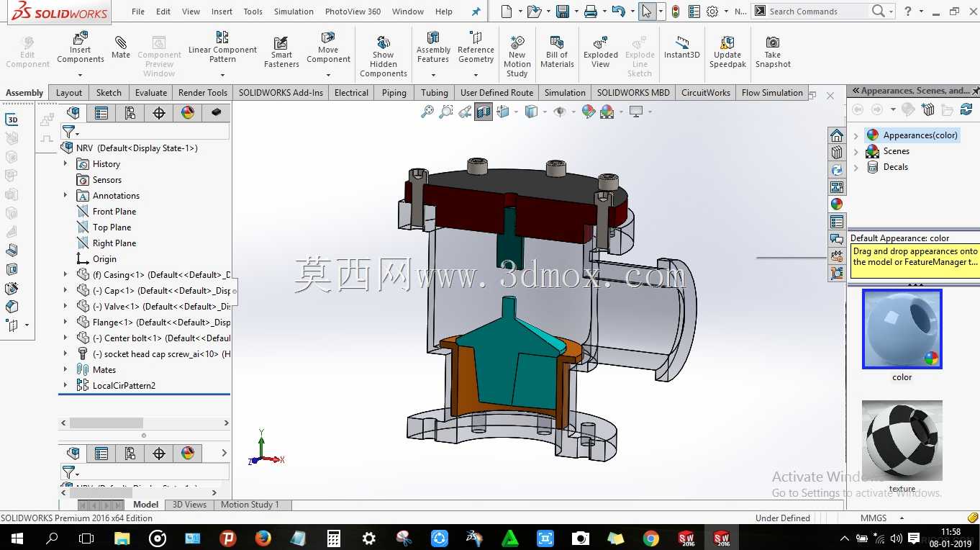The image size is (980, 550).
Task: Expand the Appearances(color) node
Action: pos(856,135)
